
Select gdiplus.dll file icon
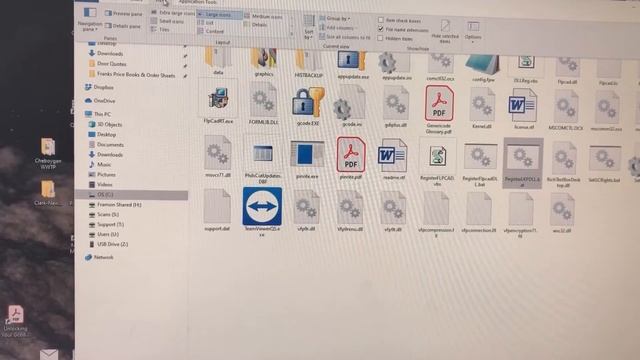[395, 107]
